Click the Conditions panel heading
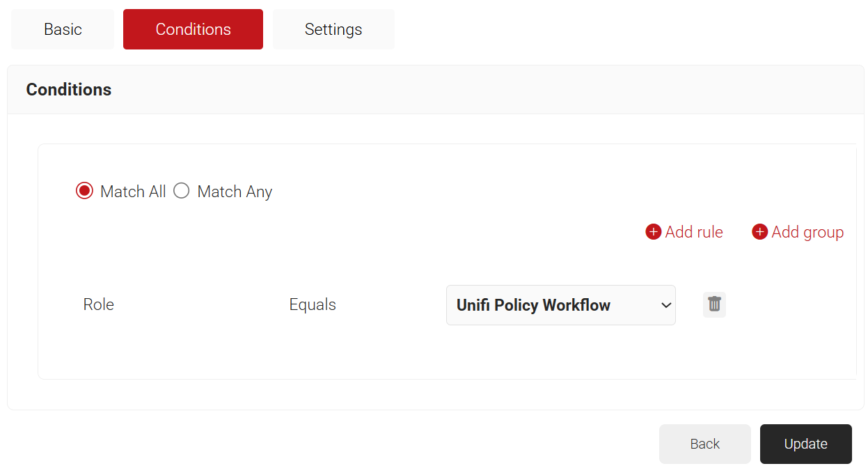 (x=69, y=90)
